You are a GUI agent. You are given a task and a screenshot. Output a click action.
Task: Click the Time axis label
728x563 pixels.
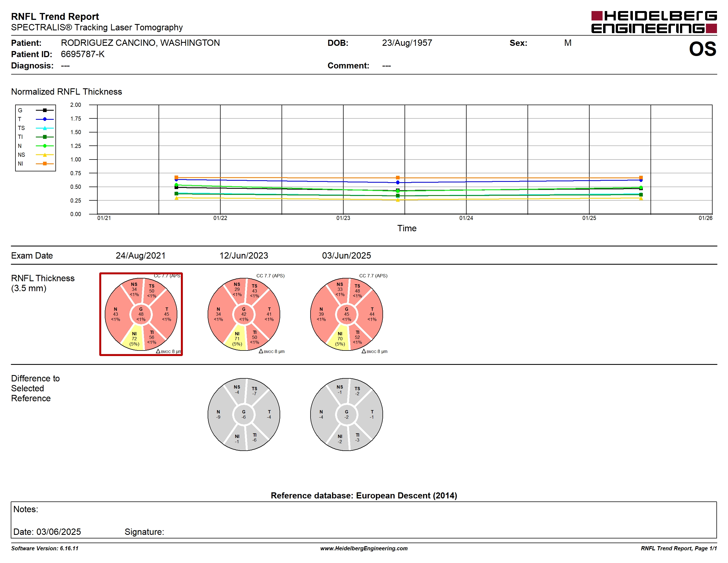407,228
